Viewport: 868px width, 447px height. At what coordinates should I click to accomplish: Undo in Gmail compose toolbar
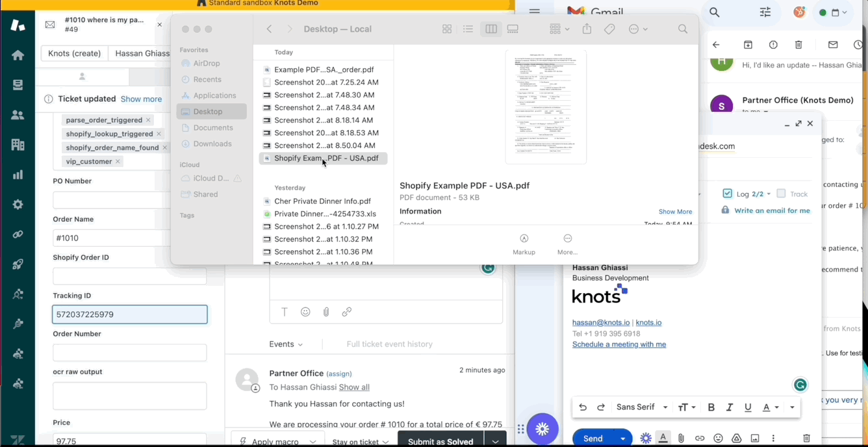point(583,407)
